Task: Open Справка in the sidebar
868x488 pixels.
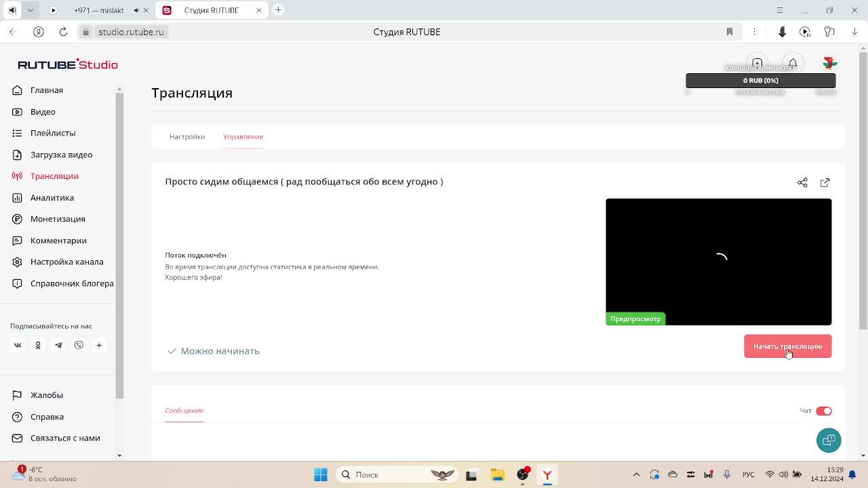Action: [x=47, y=417]
